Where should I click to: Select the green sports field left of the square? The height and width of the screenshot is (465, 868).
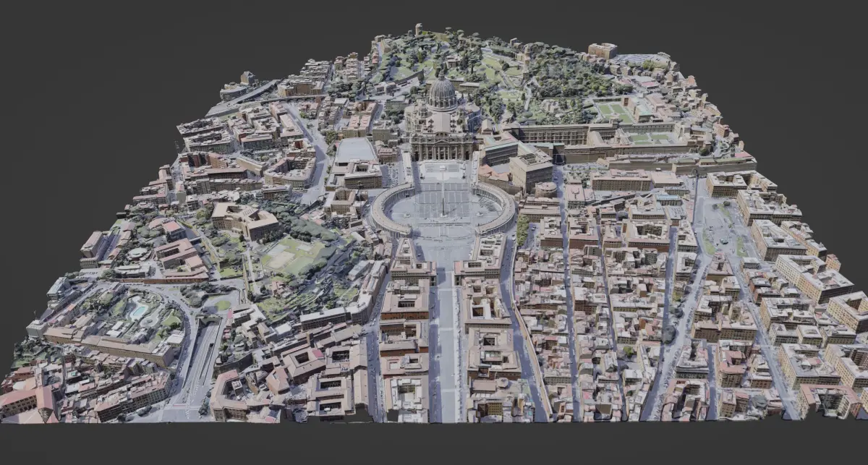[293, 255]
